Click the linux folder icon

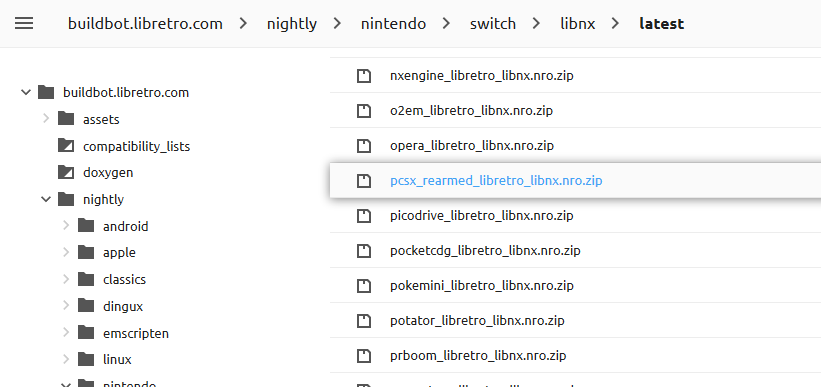coord(86,359)
